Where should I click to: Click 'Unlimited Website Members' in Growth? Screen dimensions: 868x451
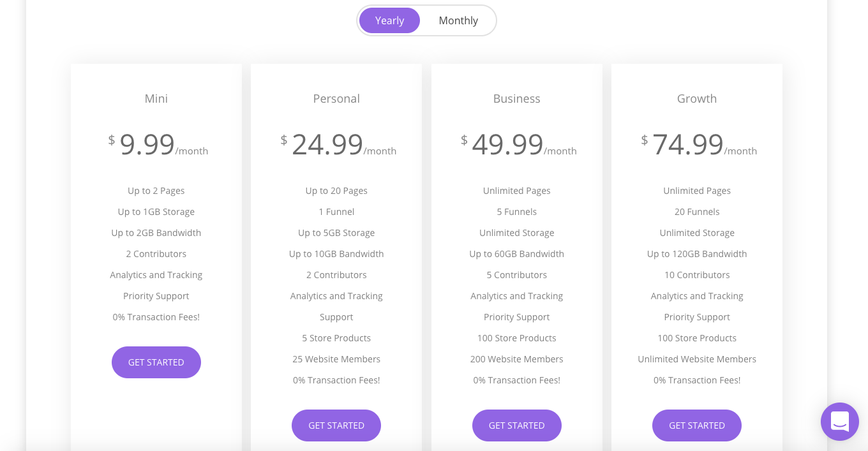pos(697,359)
